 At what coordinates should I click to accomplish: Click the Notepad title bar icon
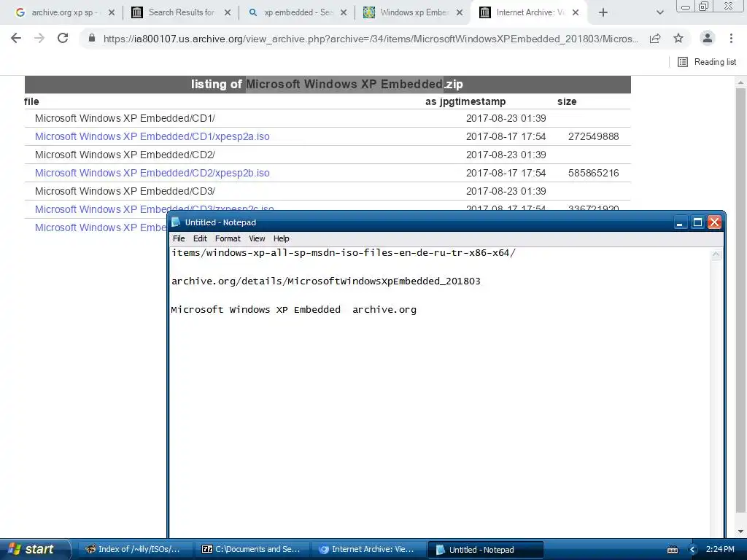[177, 222]
